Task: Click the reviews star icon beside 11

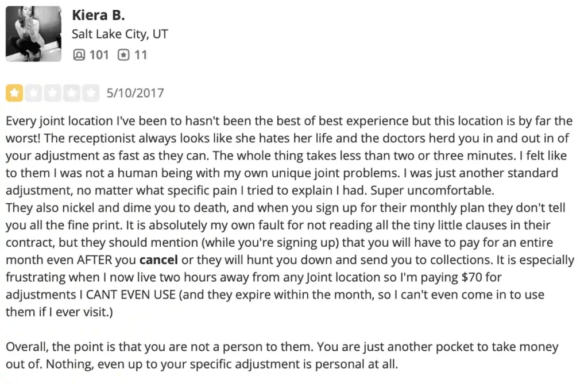Action: 123,55
